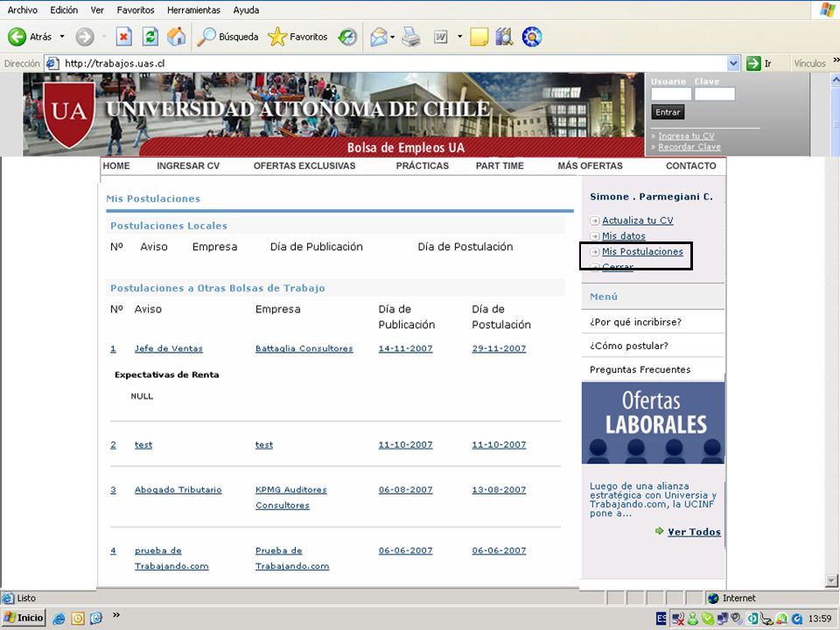Open the back button history dropdown arrow

pyautogui.click(x=61, y=37)
